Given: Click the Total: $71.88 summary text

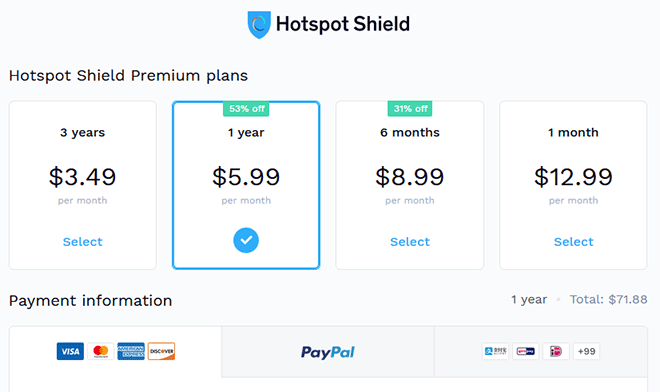Looking at the screenshot, I should (x=608, y=299).
